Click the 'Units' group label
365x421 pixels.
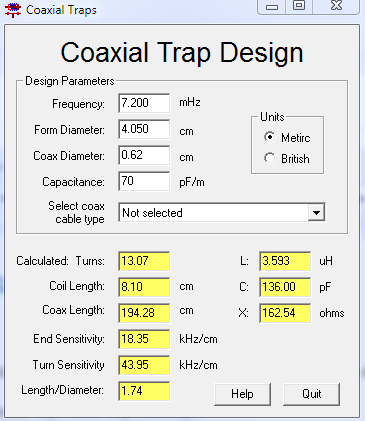point(272,117)
